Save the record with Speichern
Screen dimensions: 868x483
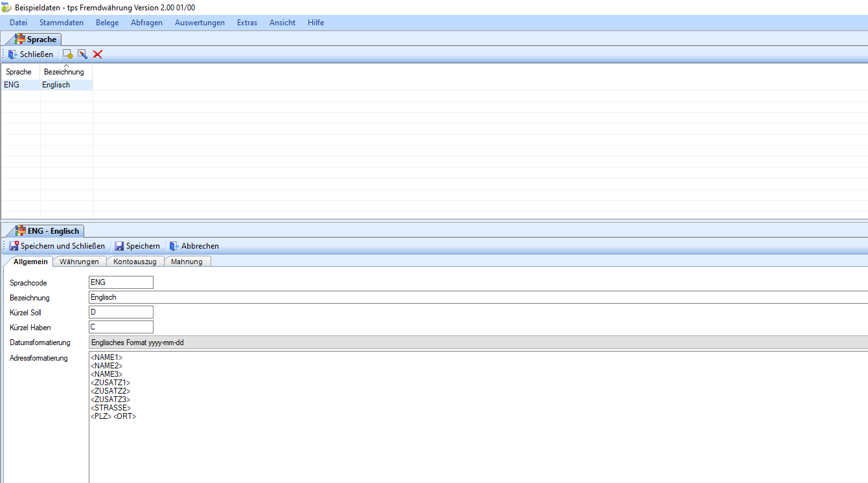tap(137, 246)
